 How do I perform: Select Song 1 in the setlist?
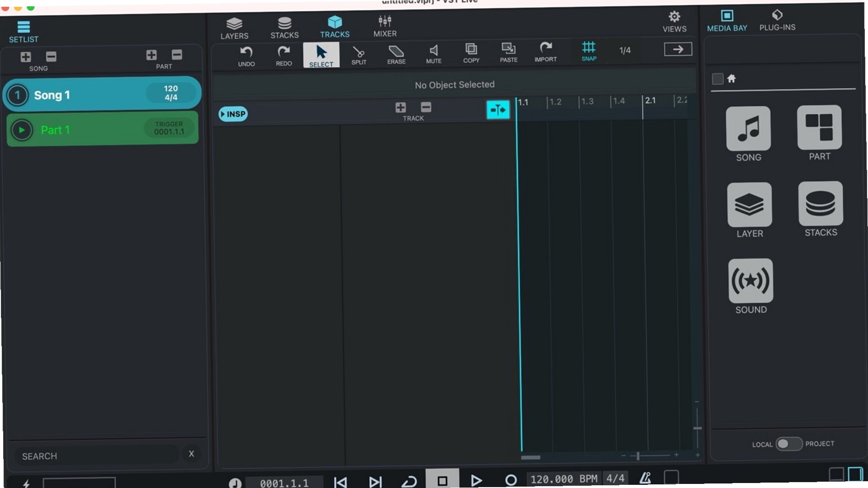(102, 95)
